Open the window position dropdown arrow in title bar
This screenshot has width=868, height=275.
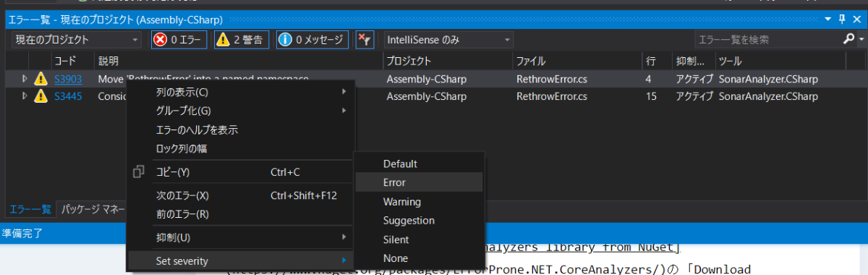[x=828, y=19]
